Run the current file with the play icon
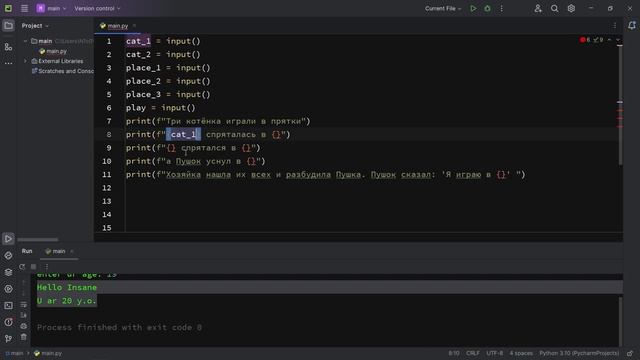The width and height of the screenshot is (640, 360). tap(473, 8)
